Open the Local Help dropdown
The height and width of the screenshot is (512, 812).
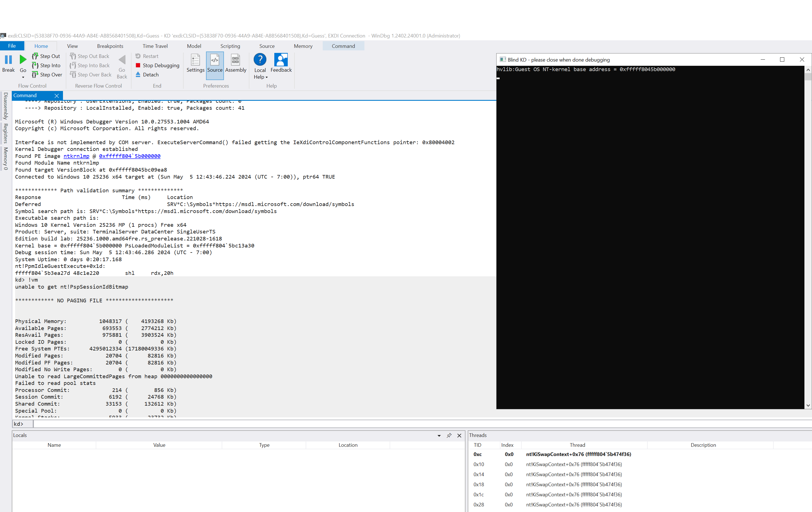[266, 77]
